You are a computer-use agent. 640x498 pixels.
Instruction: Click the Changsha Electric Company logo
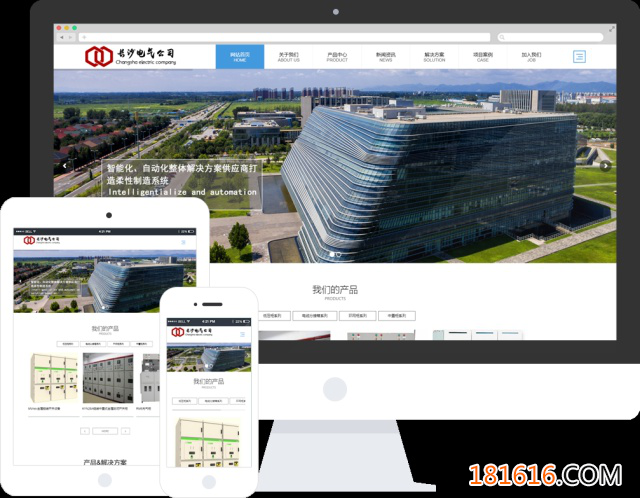(130, 56)
